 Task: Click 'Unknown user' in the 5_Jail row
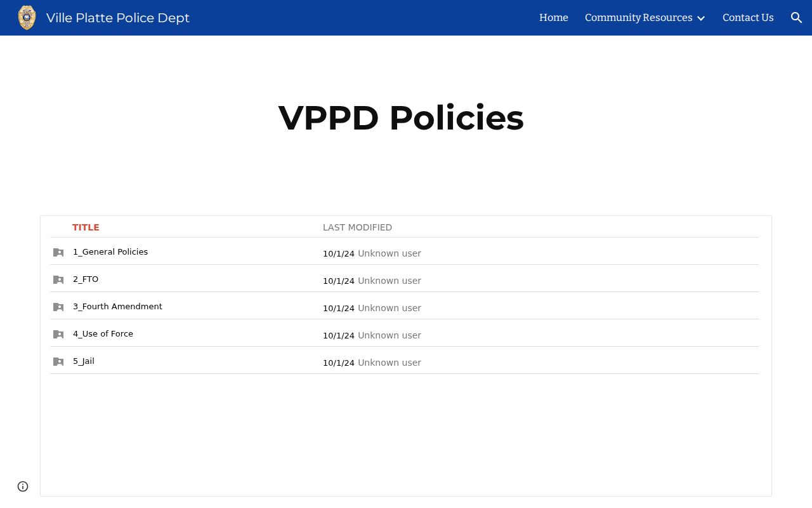(x=390, y=363)
